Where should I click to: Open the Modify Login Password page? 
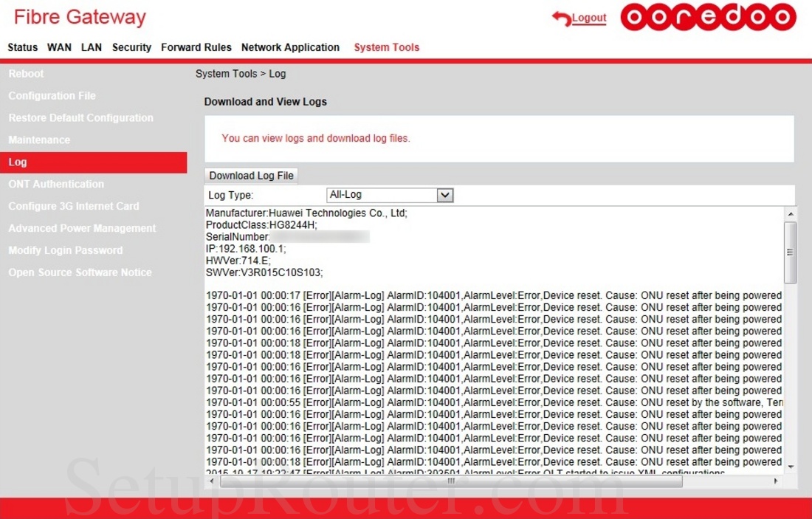tap(66, 250)
